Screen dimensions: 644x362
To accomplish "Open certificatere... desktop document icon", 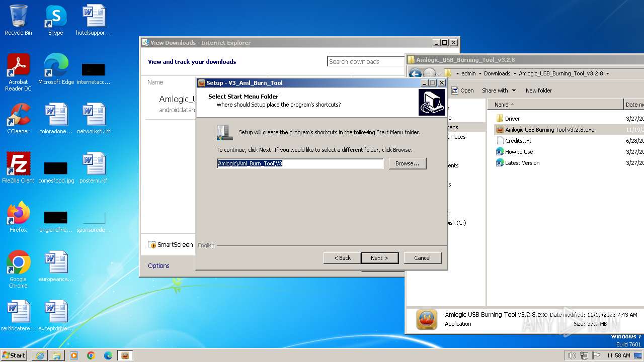I will pyautogui.click(x=18, y=316).
